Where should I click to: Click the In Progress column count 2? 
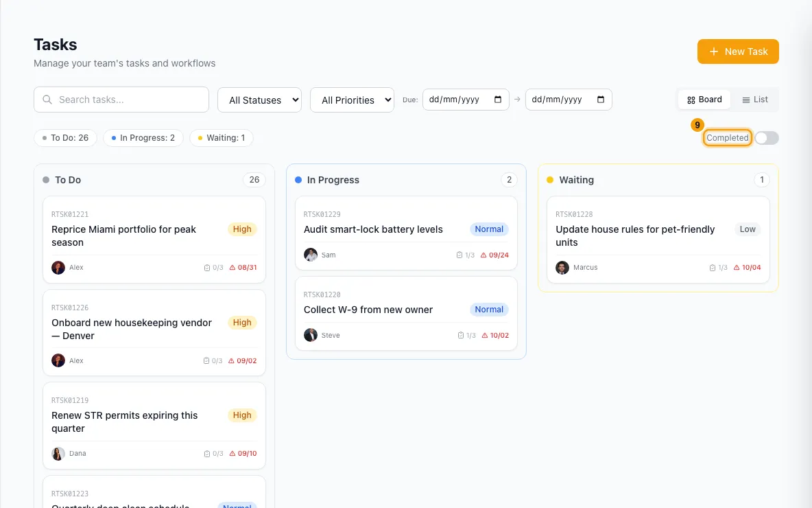click(509, 180)
